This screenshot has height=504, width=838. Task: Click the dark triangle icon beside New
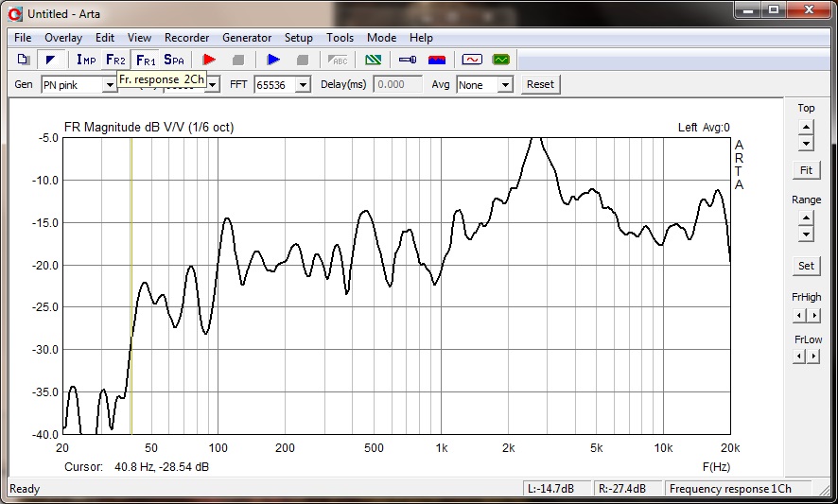click(51, 60)
